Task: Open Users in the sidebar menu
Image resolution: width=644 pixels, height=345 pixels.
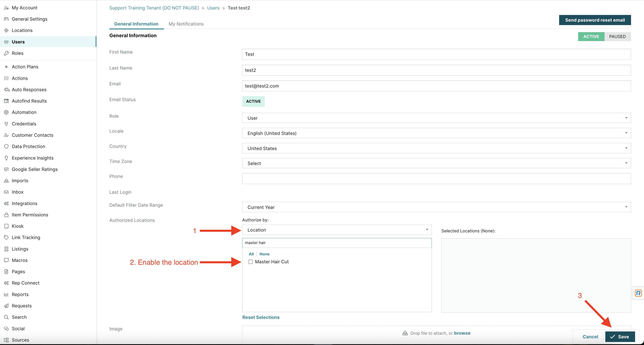Action: (x=48, y=42)
